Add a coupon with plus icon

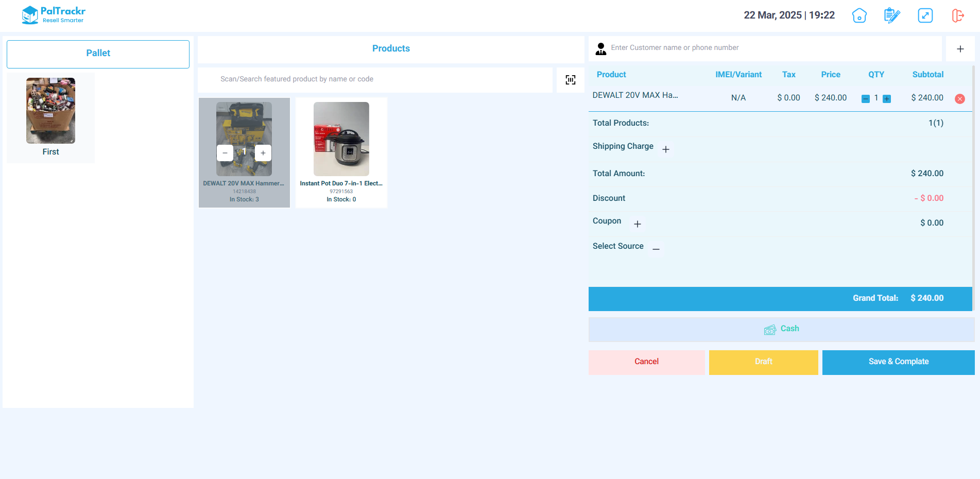tap(638, 224)
